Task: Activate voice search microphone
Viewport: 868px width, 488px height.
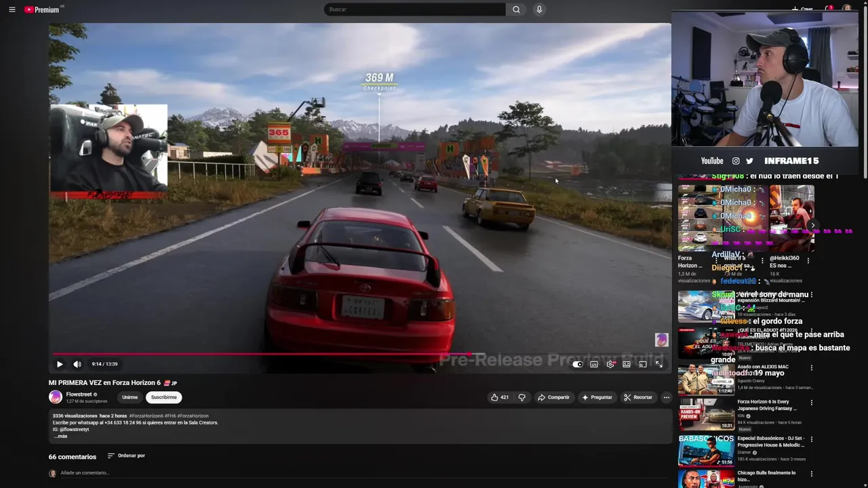Action: (539, 9)
